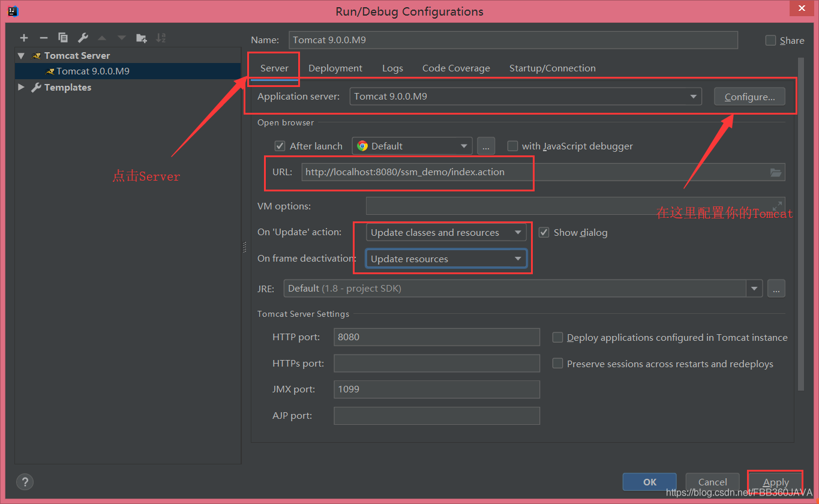Toggle After launch checkbox
Viewport: 819px width, 504px height.
[280, 146]
